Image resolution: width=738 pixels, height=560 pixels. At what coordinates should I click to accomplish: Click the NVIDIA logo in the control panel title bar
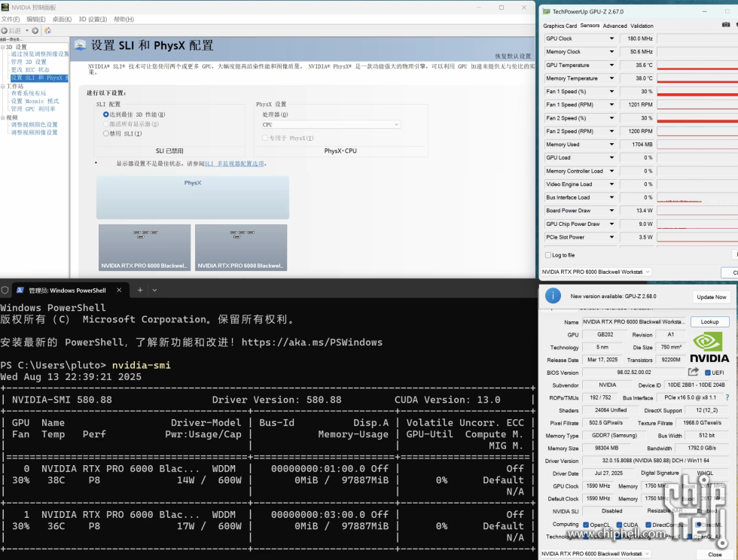(x=5, y=7)
